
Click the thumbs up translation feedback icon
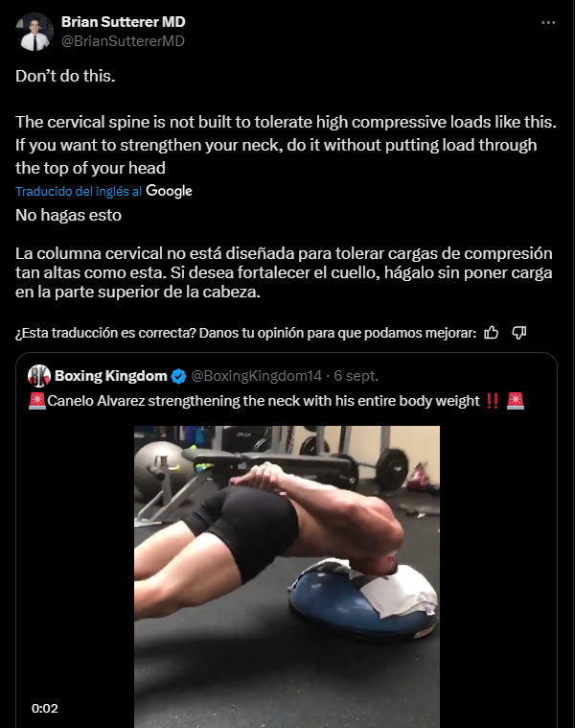(x=491, y=333)
